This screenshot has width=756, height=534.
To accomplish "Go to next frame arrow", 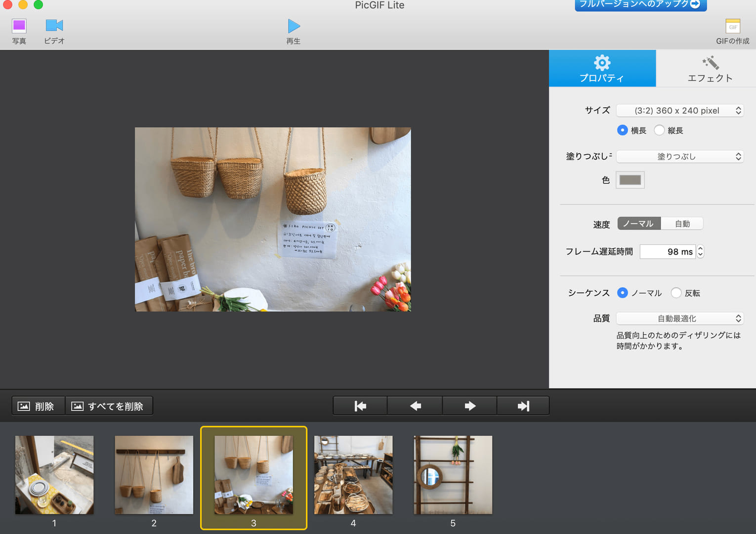I will click(470, 406).
